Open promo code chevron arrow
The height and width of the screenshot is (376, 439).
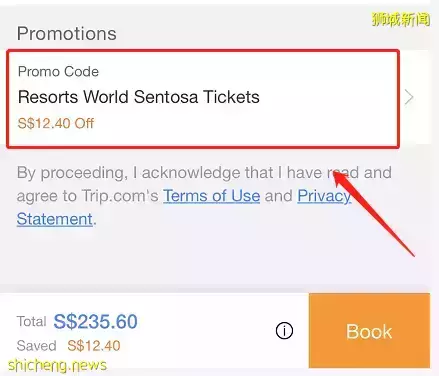click(409, 97)
